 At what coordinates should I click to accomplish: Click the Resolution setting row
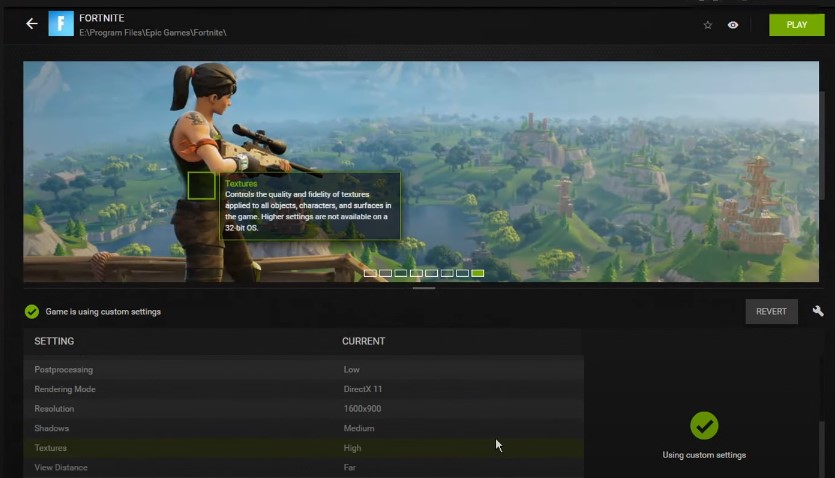coord(304,409)
